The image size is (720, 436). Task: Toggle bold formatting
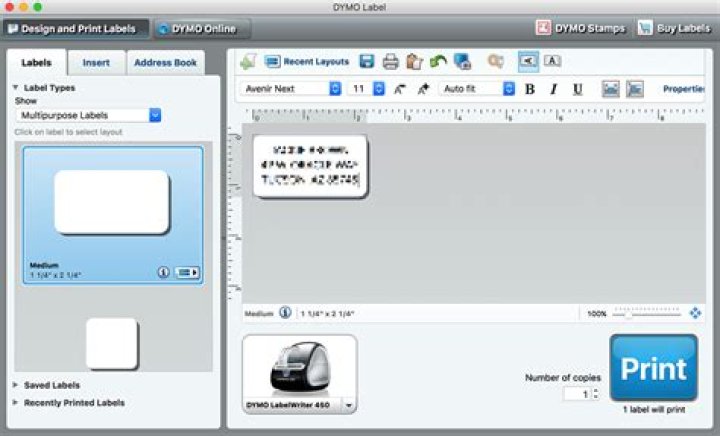529,89
